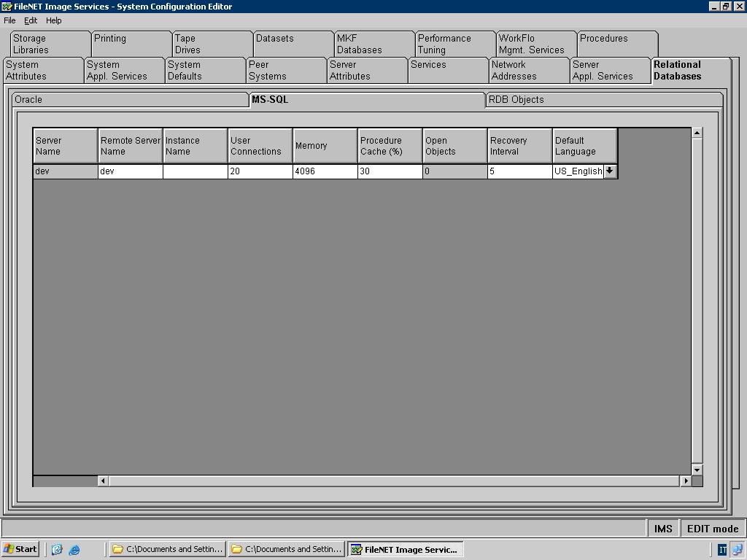This screenshot has height=560, width=747.
Task: Expand the Default Language dropdown arrow
Action: [610, 171]
